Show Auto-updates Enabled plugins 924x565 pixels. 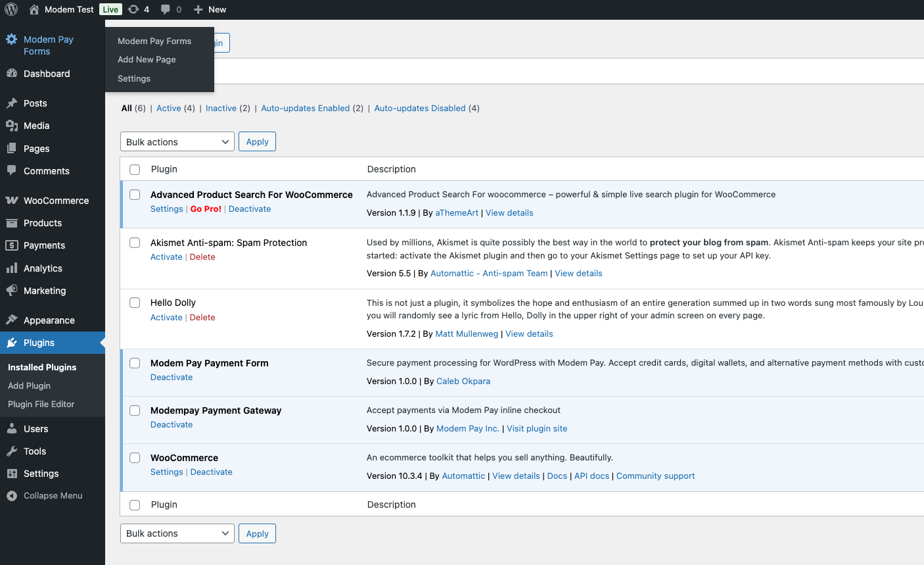click(x=306, y=109)
